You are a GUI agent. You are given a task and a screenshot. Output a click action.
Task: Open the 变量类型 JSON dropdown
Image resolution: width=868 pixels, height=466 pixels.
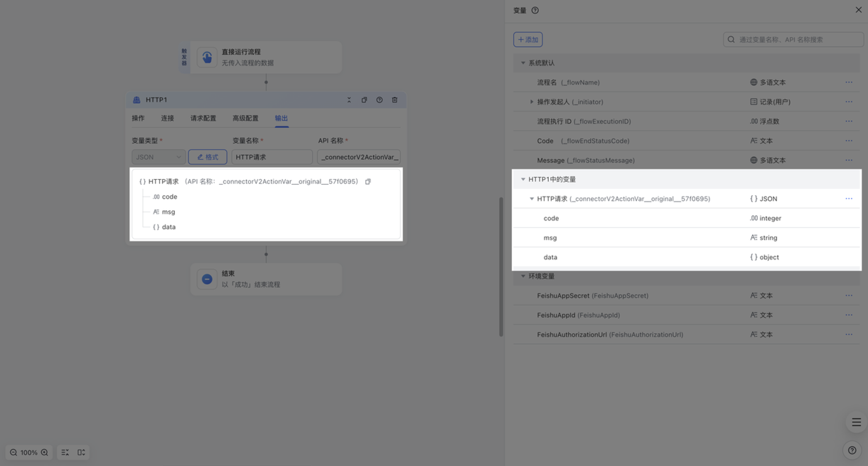pos(159,157)
